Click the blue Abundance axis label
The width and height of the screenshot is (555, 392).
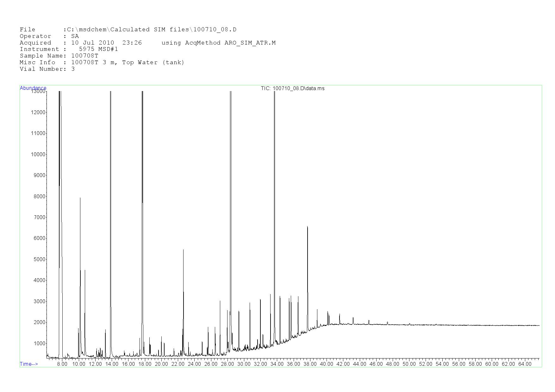[x=33, y=88]
